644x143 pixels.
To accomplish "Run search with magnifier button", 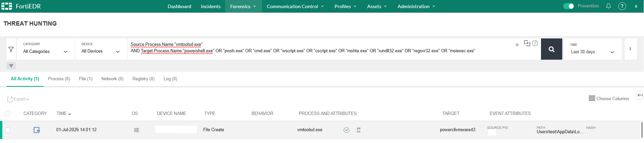I will (551, 49).
